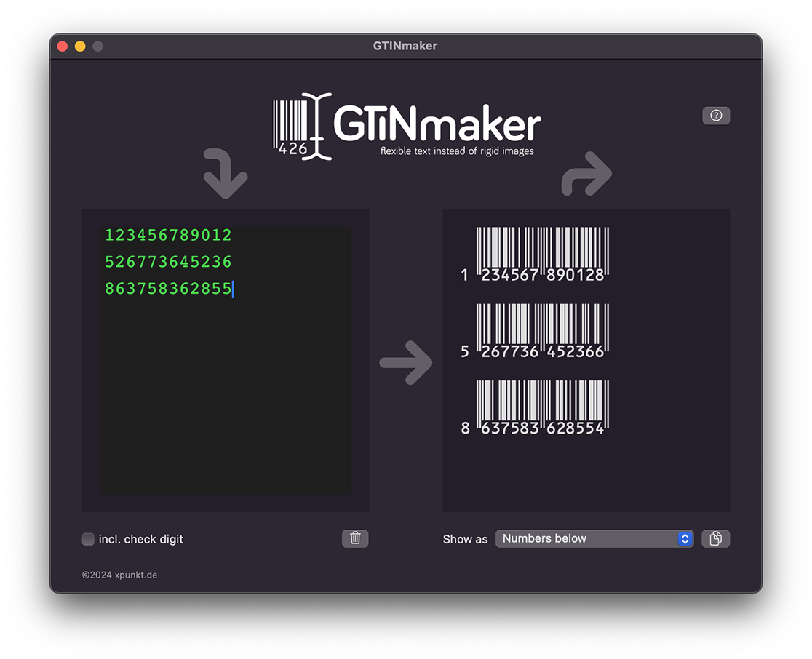Open the help question mark icon
812x659 pixels.
[x=716, y=116]
